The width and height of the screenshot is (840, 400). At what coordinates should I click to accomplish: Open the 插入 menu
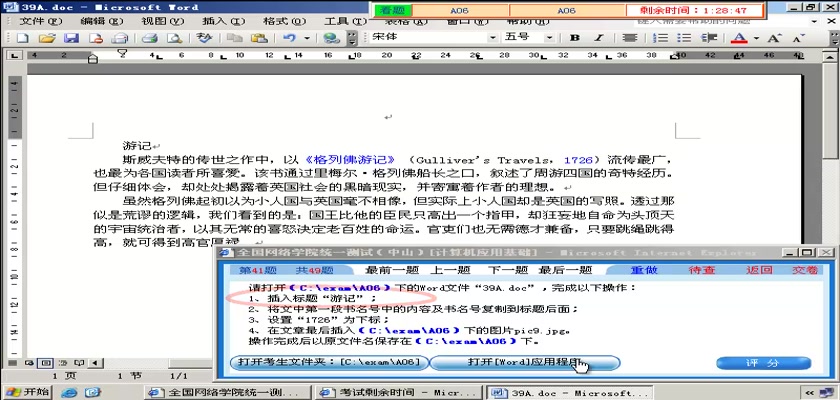(223, 22)
